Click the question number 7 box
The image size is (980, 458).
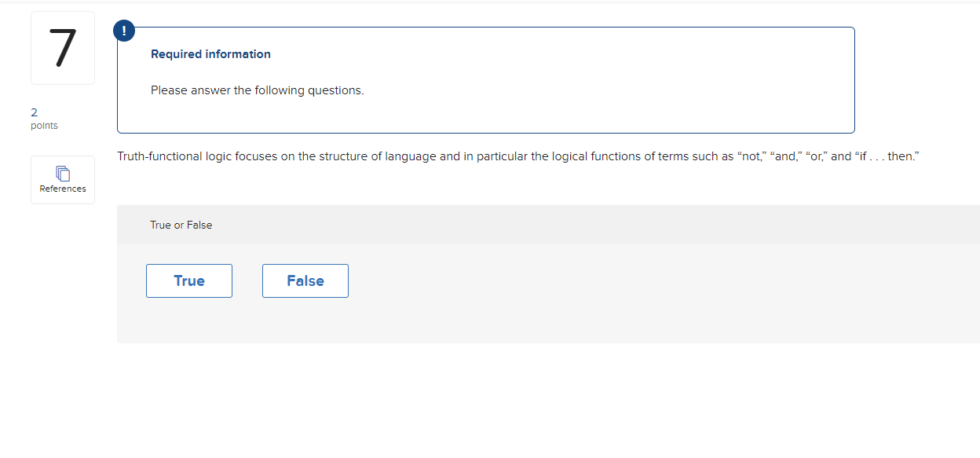click(63, 48)
